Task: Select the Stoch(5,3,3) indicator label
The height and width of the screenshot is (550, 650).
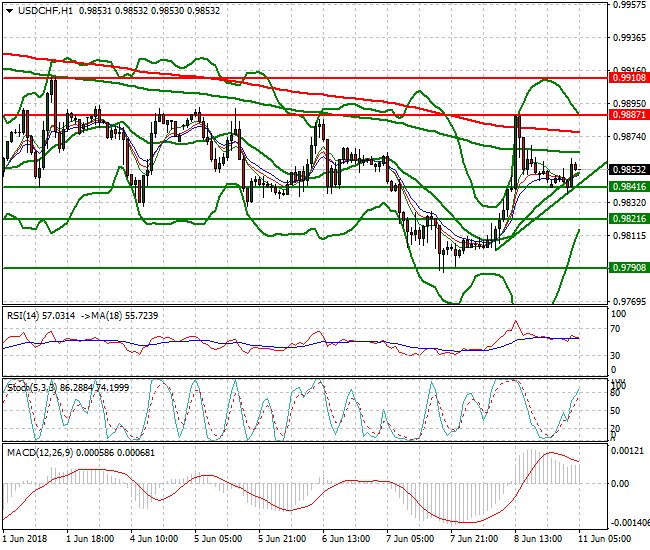Action: click(33, 388)
